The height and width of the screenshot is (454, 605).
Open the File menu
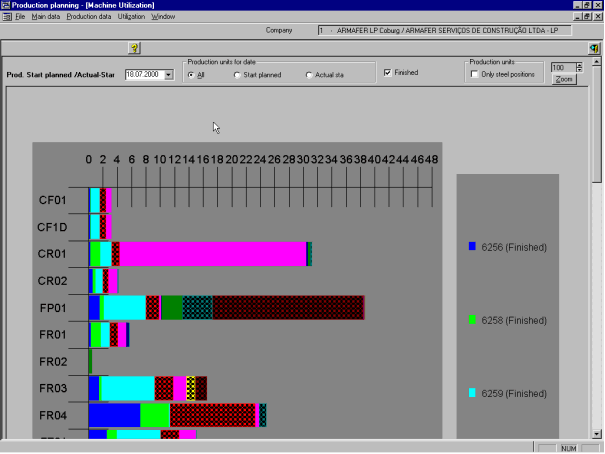tap(20, 17)
